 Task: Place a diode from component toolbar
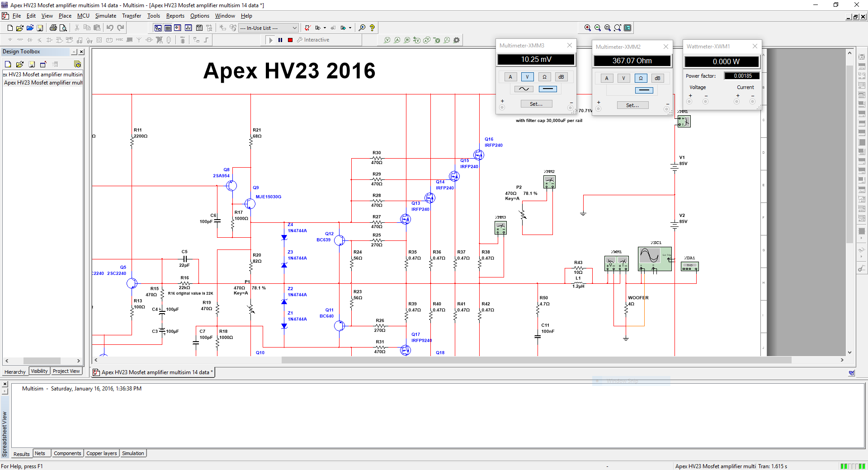[30, 40]
